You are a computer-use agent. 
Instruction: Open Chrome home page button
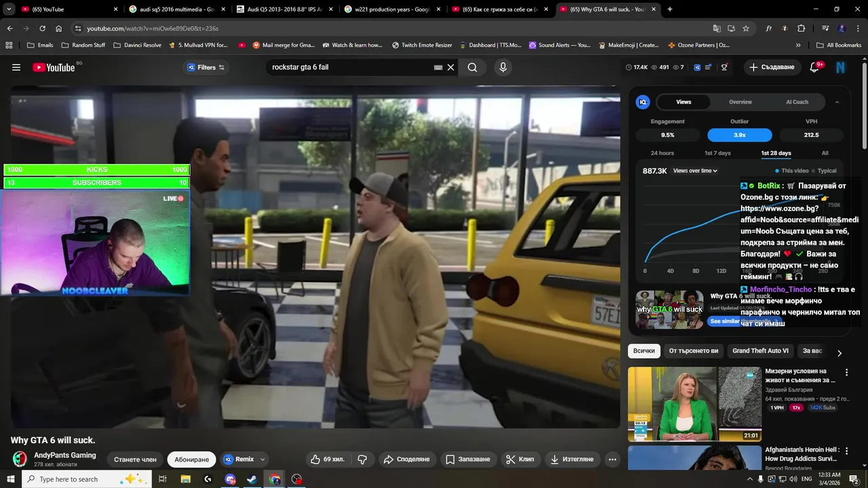[x=59, y=28]
